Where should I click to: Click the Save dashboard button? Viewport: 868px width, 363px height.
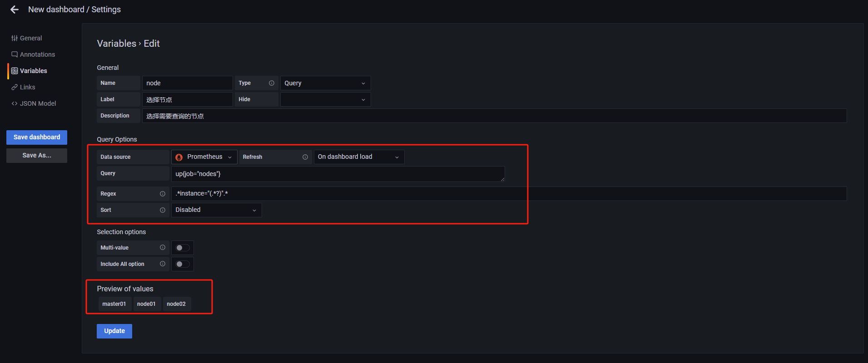[x=37, y=137]
